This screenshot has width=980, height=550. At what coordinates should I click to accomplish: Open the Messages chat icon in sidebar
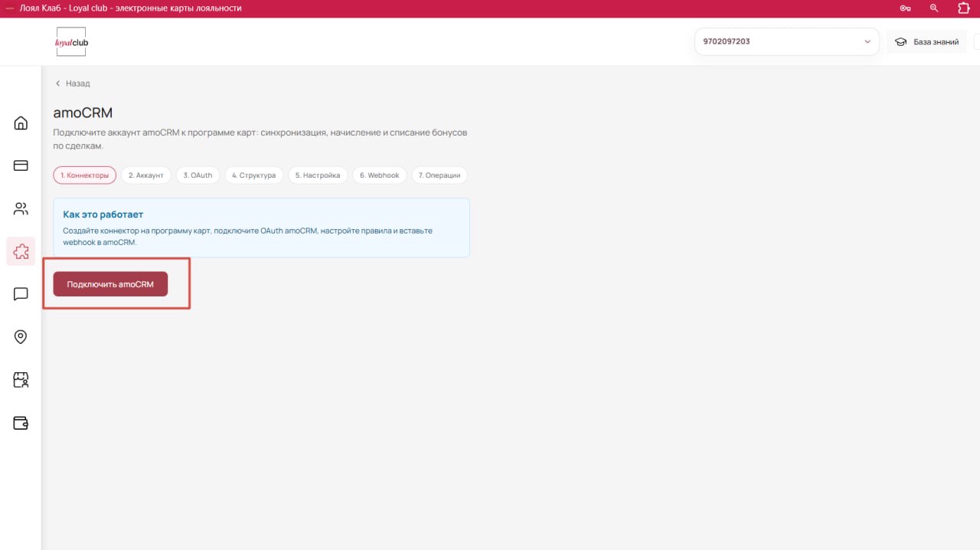[21, 294]
